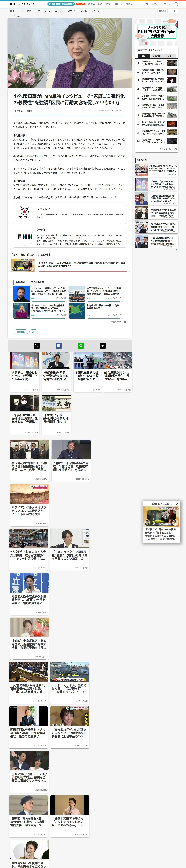The image size is (186, 868).
Task: Click the フジテレビ logo in the provider card
Action: (25, 213)
